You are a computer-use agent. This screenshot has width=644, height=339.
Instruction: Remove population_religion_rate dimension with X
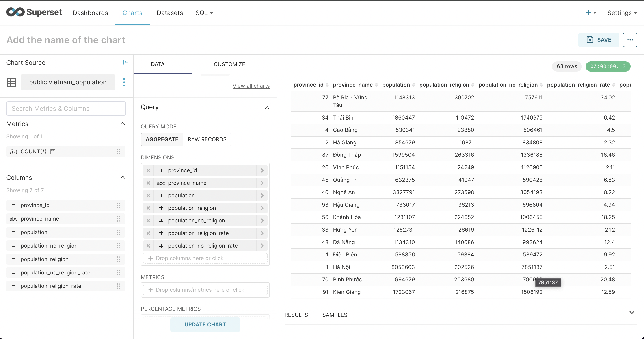148,233
